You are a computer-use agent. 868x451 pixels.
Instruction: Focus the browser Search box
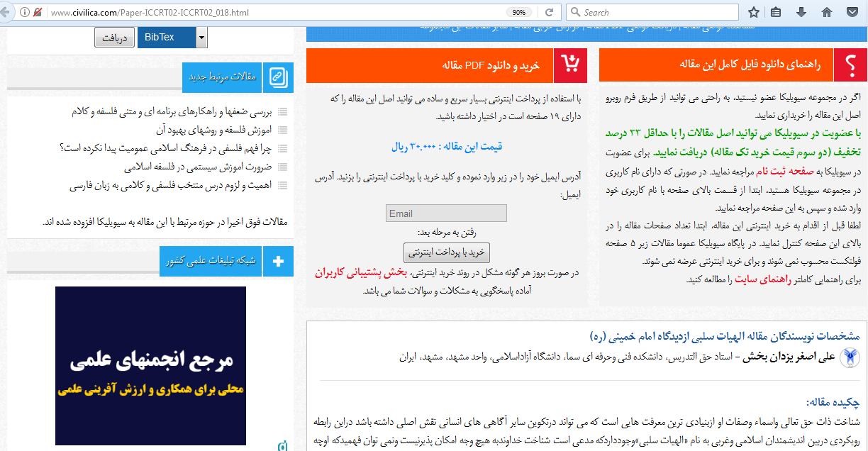point(652,12)
